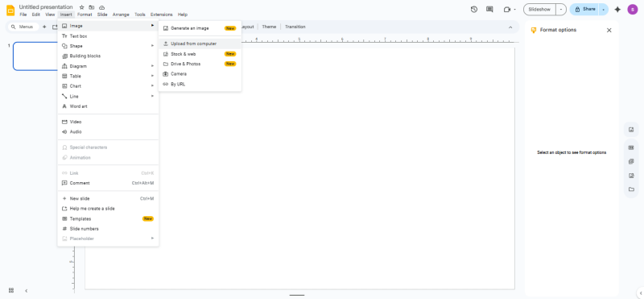The image size is (644, 299).
Task: Choose Building blocks from Insert menu
Action: (108, 56)
